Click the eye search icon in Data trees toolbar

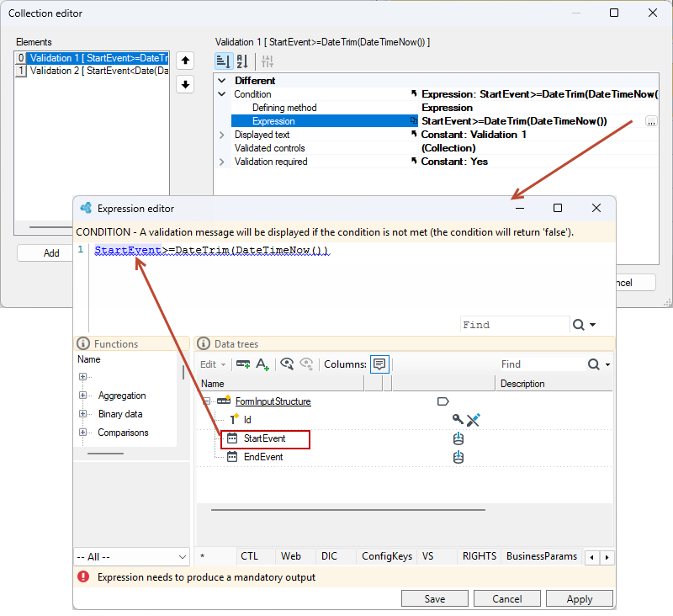coord(287,364)
